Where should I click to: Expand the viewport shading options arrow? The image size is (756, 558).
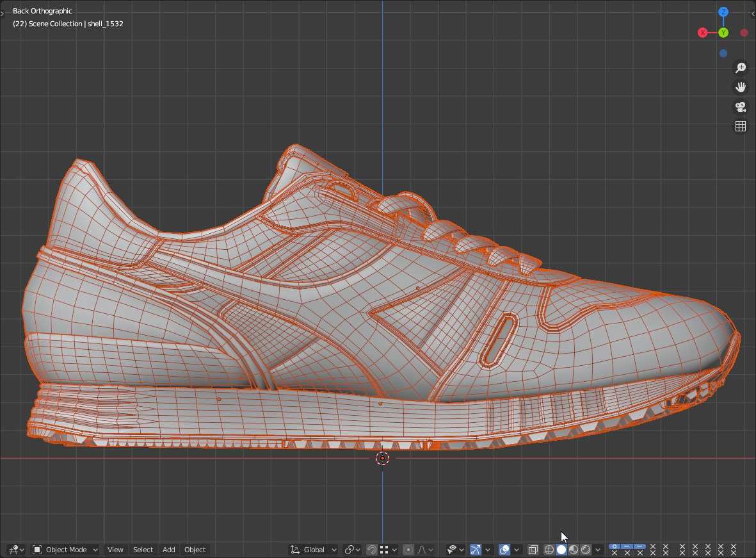pyautogui.click(x=598, y=550)
